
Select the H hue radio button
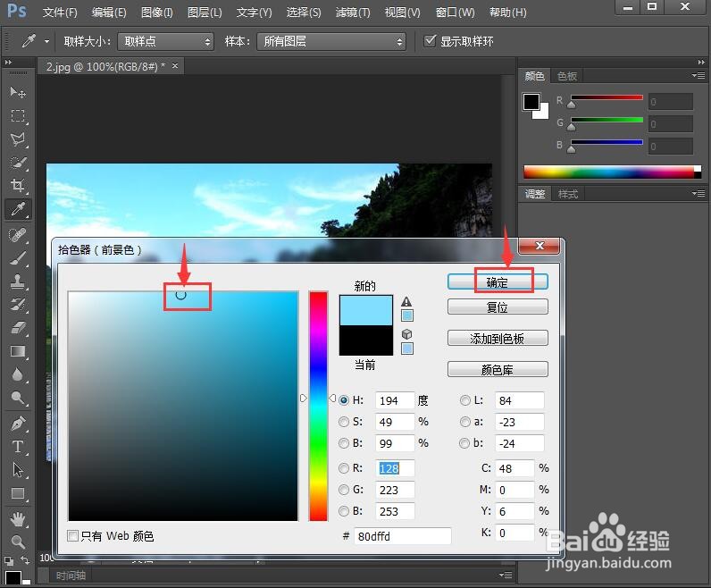(344, 400)
